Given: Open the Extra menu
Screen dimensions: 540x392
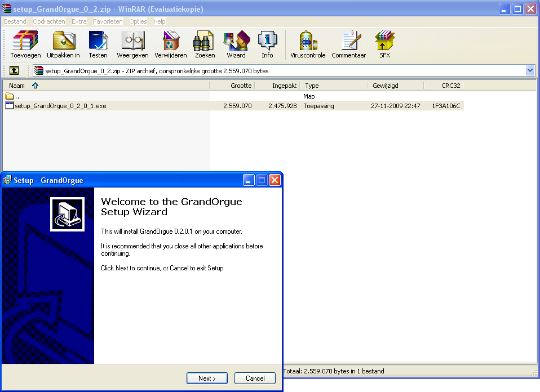Looking at the screenshot, I should (79, 21).
